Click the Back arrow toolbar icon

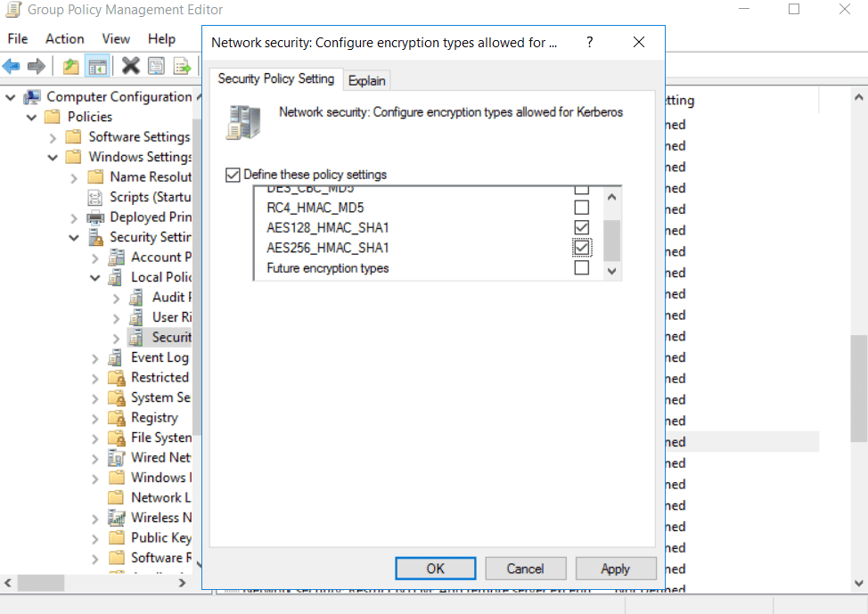(11, 67)
